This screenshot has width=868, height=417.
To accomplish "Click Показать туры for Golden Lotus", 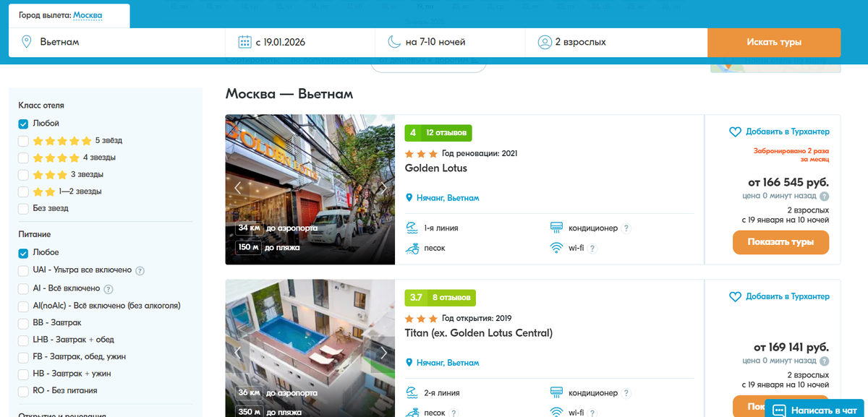I will (x=780, y=242).
